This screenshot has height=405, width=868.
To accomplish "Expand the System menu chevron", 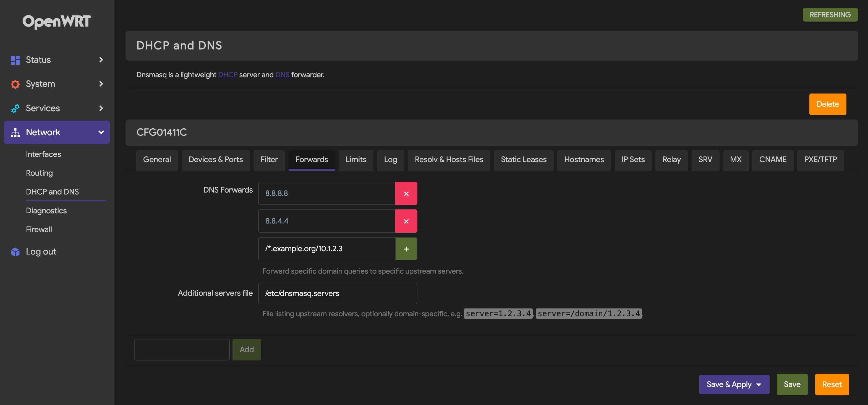I will [101, 84].
